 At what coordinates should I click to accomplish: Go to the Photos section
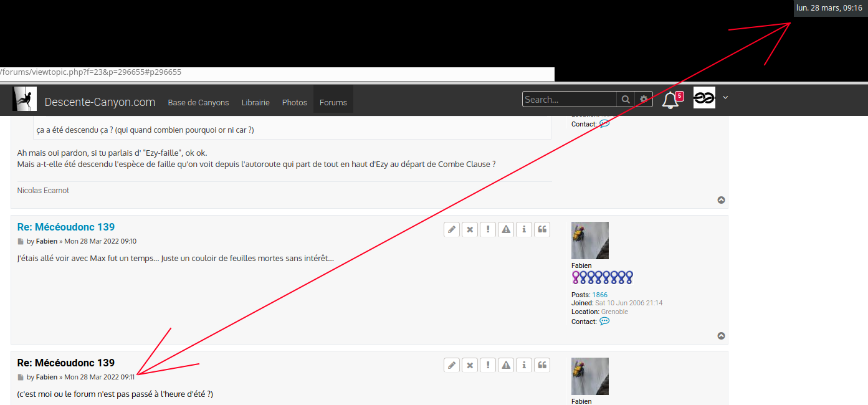(x=294, y=102)
